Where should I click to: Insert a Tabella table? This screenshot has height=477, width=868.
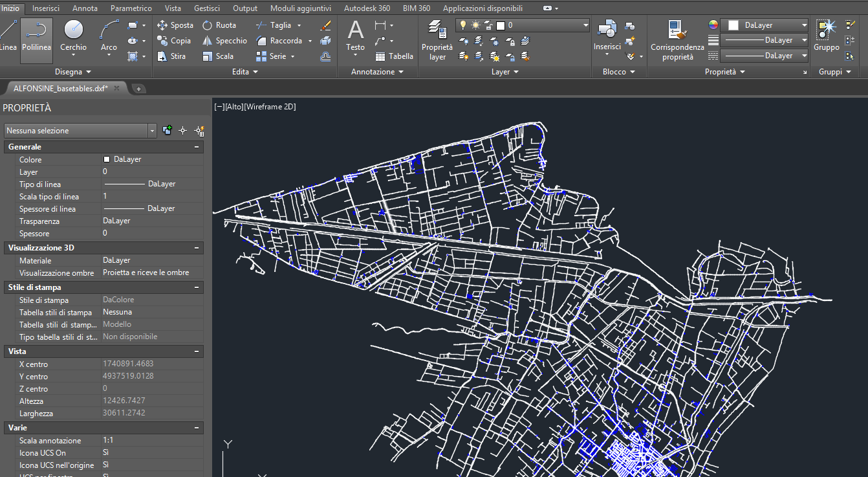pyautogui.click(x=394, y=56)
